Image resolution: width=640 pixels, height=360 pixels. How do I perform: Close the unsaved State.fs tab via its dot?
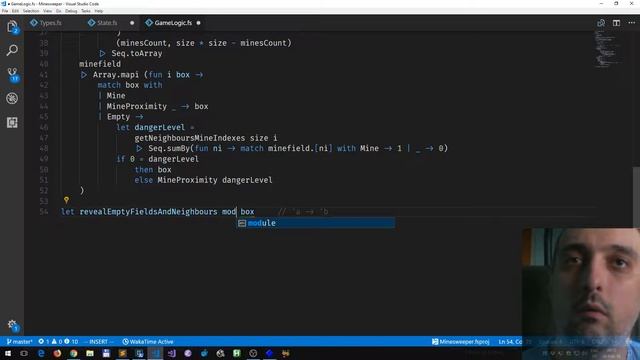132,23
